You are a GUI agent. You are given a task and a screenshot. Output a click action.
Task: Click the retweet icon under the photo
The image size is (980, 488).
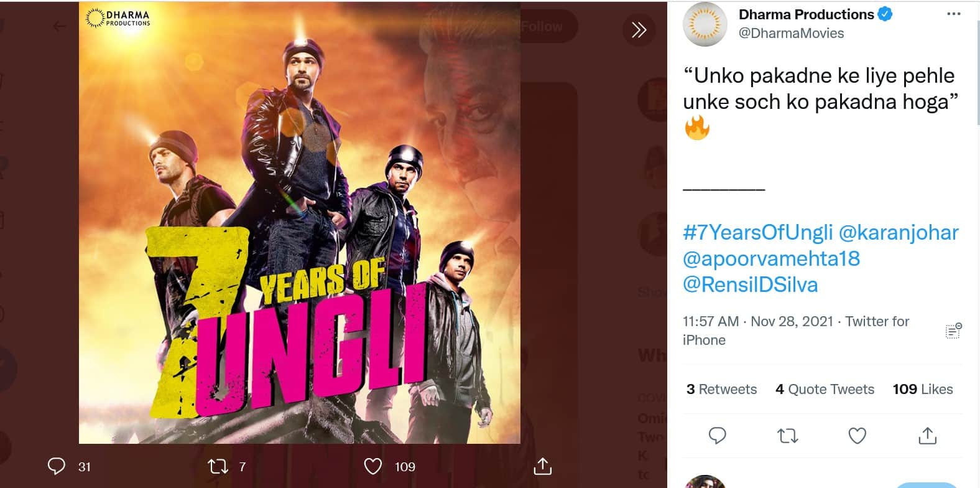coord(218,466)
